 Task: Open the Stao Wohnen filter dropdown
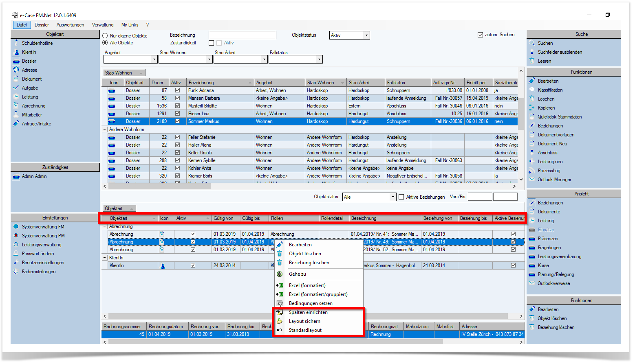click(x=209, y=59)
